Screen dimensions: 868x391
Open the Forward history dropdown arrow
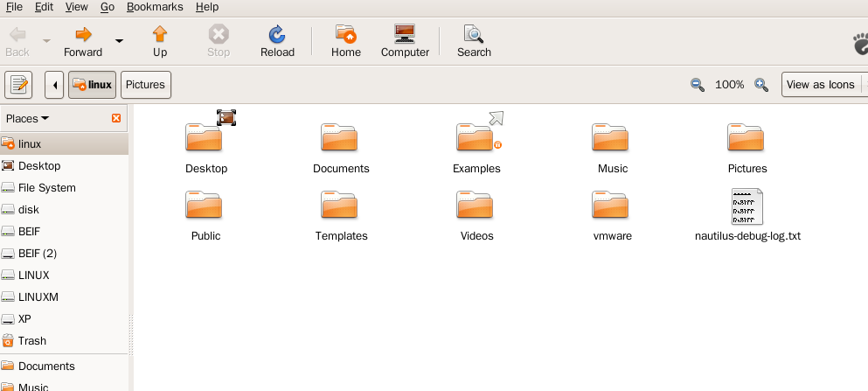[x=119, y=41]
